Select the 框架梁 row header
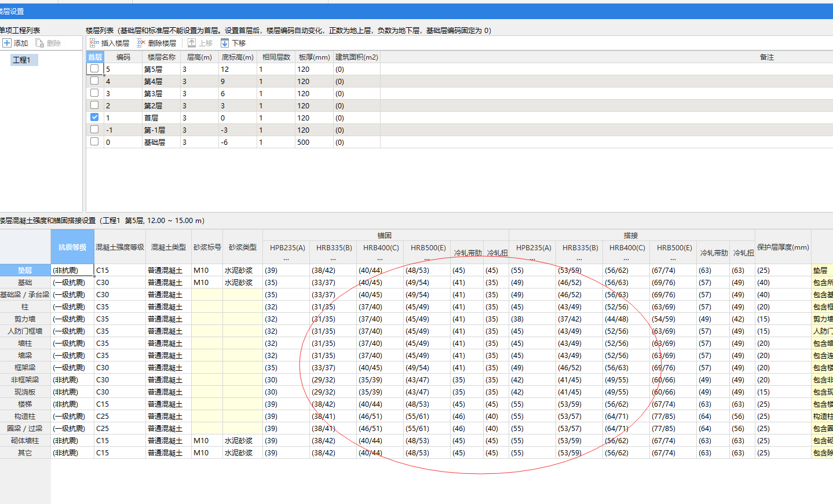 coord(25,368)
